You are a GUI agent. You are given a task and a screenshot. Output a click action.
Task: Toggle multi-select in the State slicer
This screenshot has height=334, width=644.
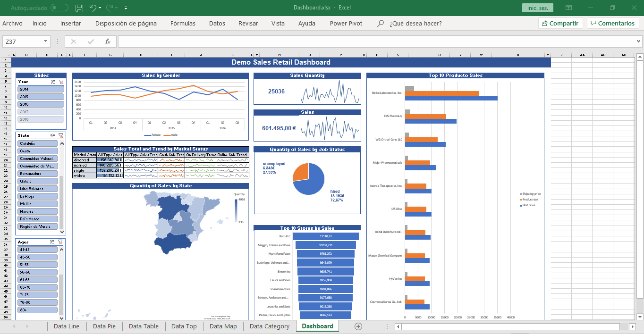tap(53, 135)
